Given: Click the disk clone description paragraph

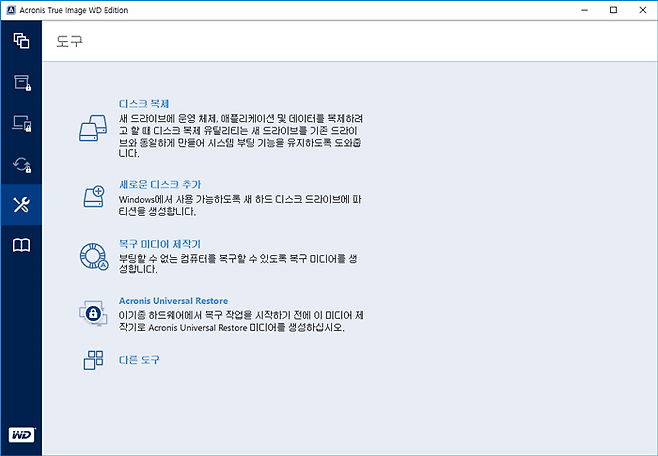Looking at the screenshot, I should pos(241,136).
